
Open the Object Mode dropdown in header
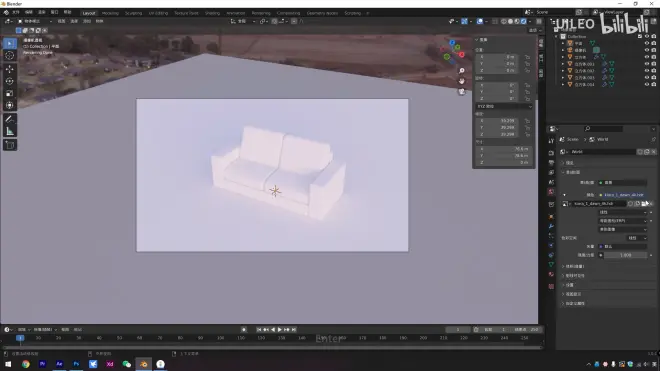click(x=34, y=21)
